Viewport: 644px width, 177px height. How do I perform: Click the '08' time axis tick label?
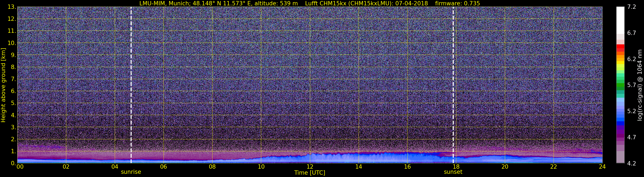[x=212, y=167]
